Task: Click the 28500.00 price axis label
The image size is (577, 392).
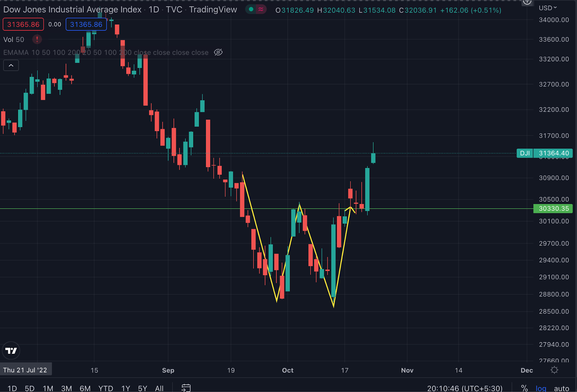Action: point(554,311)
